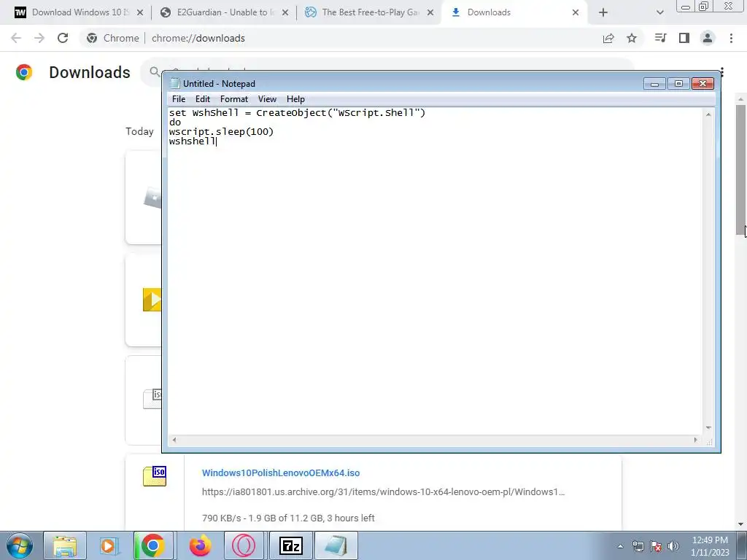Close the E2Guardian tab
The width and height of the screenshot is (747, 560).
(x=285, y=12)
